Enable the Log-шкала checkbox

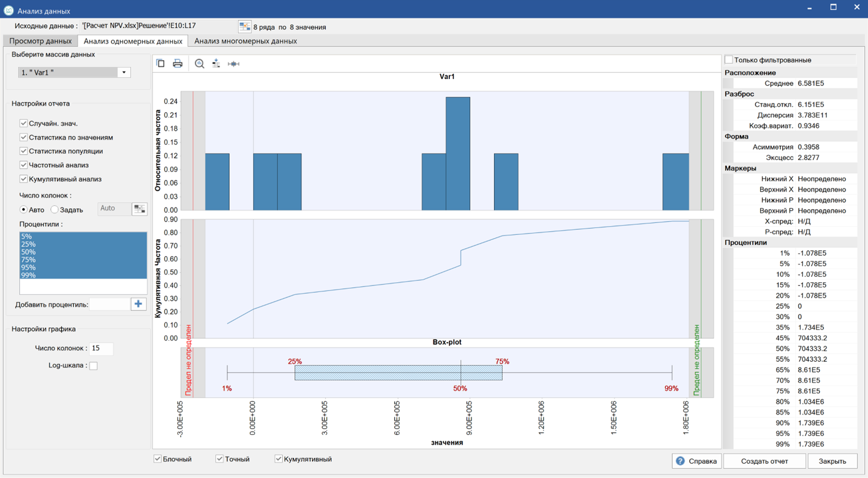(x=93, y=366)
